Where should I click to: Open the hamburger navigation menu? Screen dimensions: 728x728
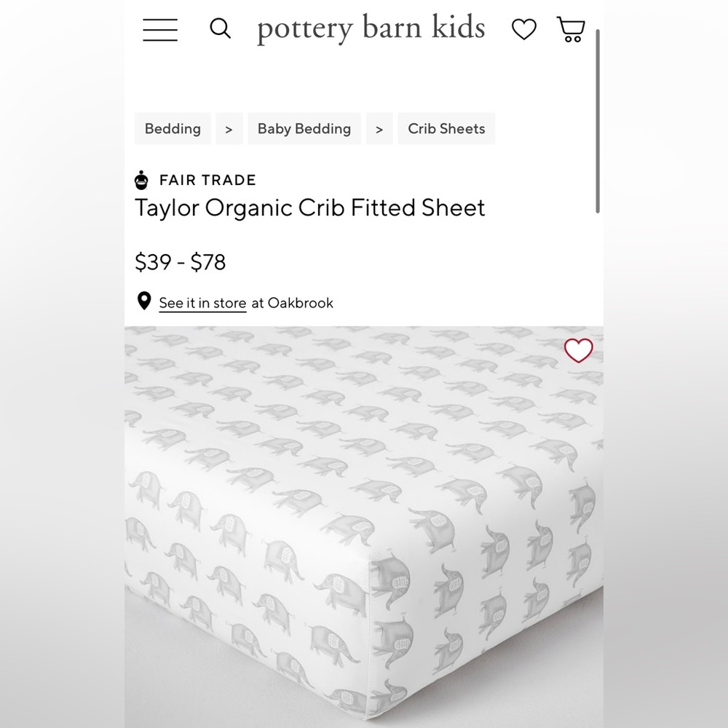(159, 30)
